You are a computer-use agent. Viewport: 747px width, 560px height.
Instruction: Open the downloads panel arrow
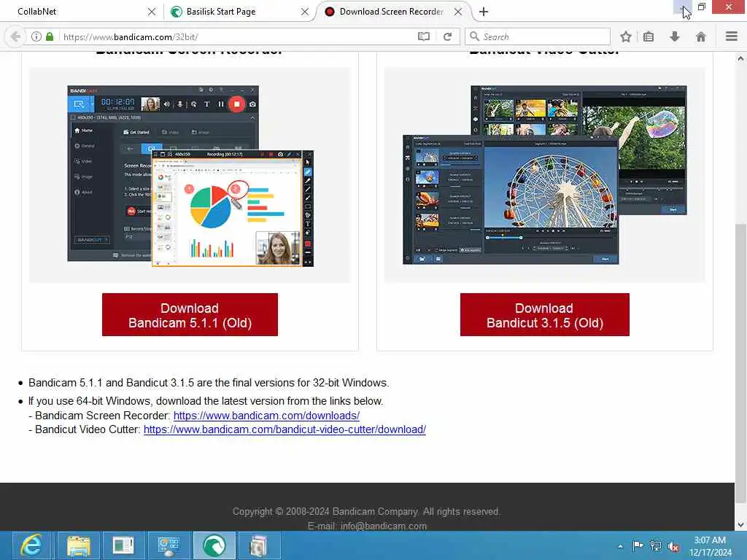(675, 36)
